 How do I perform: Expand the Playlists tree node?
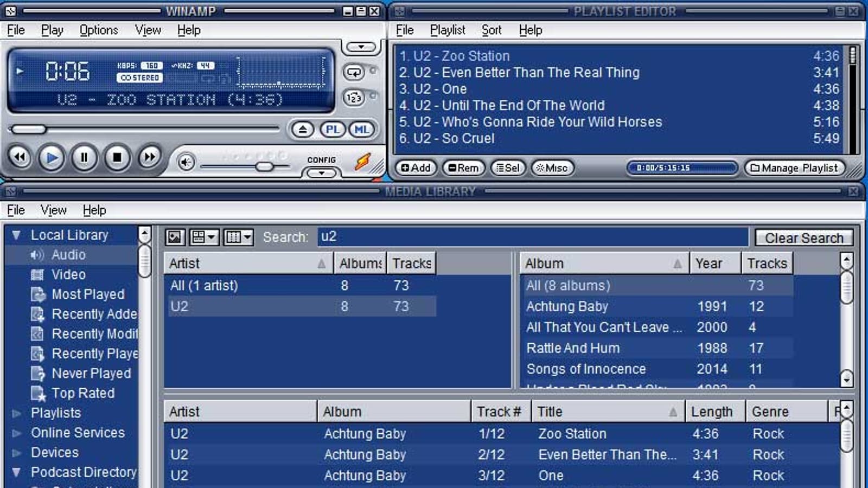click(x=16, y=413)
